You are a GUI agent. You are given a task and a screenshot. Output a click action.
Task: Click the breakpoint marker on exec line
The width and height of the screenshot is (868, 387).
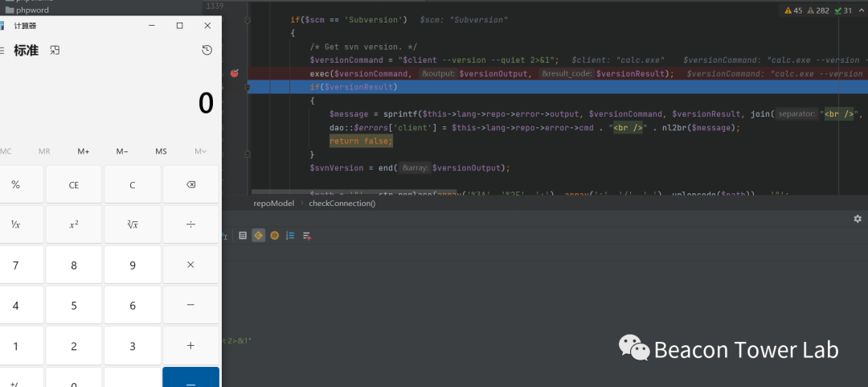(x=235, y=73)
